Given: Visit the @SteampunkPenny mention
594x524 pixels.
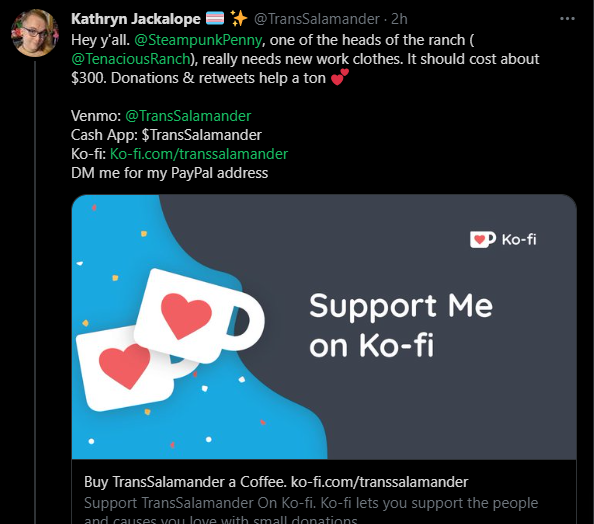Looking at the screenshot, I should tap(198, 40).
